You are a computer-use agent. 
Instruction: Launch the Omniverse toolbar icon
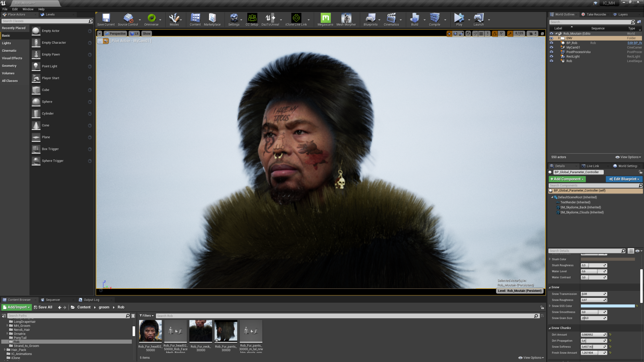151,20
